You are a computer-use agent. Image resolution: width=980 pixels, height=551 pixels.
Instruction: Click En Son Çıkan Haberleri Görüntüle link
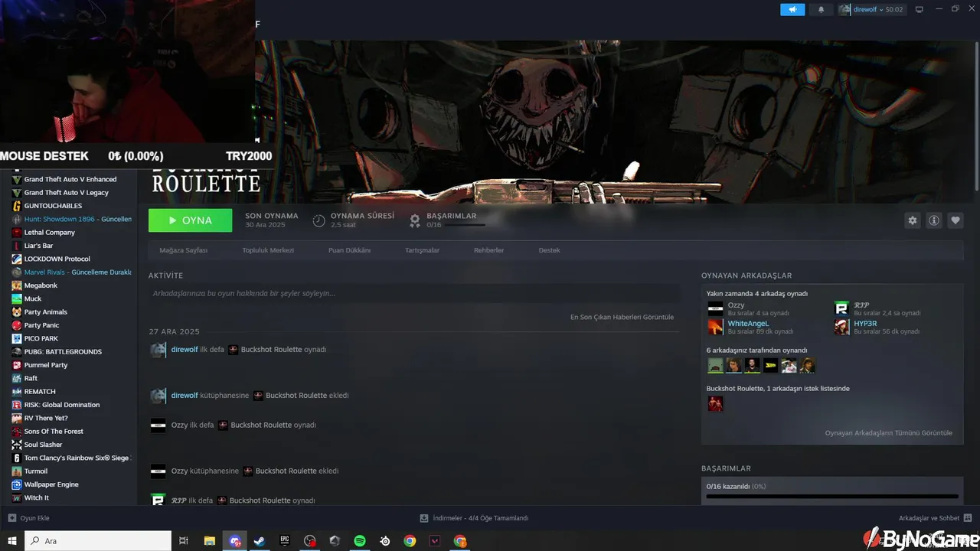click(622, 317)
